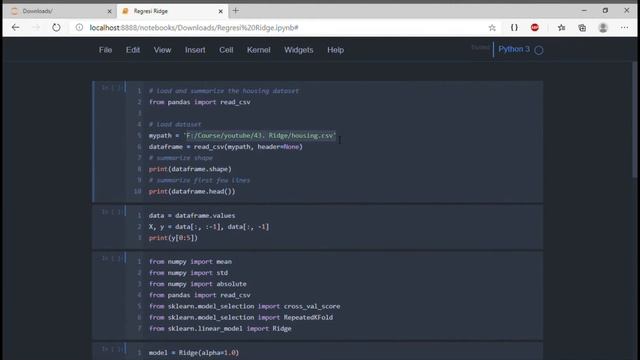640x360 pixels.
Task: Open the File menu
Action: pyautogui.click(x=105, y=50)
